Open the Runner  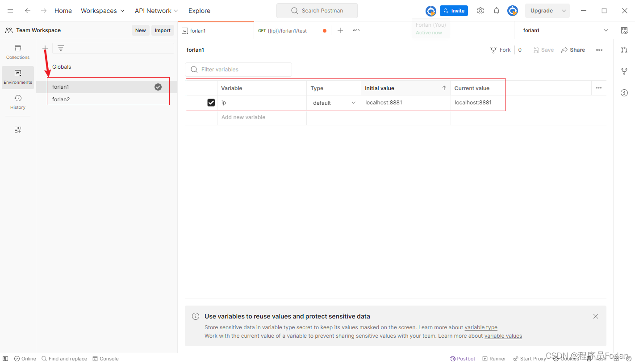494,359
